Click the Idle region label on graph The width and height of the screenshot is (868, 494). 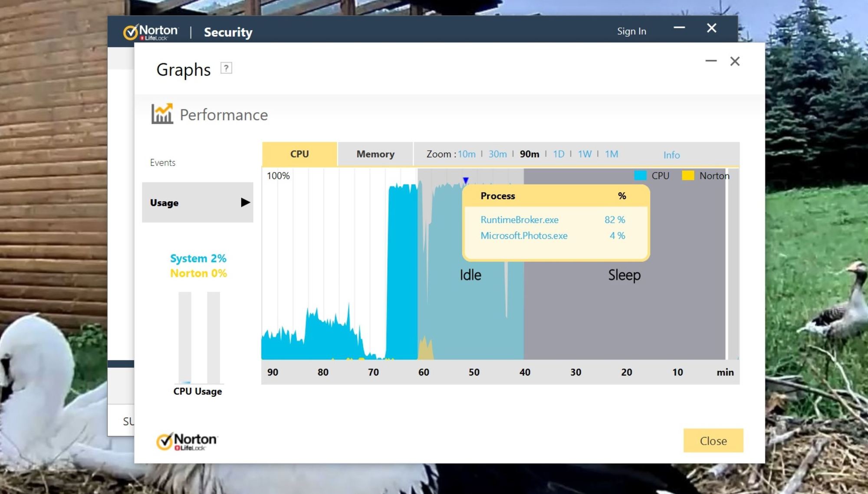tap(470, 275)
